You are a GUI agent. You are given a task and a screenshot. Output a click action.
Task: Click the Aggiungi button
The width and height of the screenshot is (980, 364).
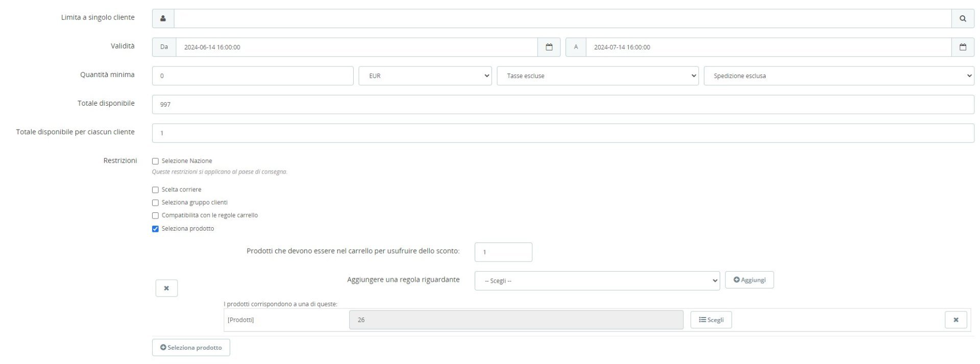click(x=749, y=280)
